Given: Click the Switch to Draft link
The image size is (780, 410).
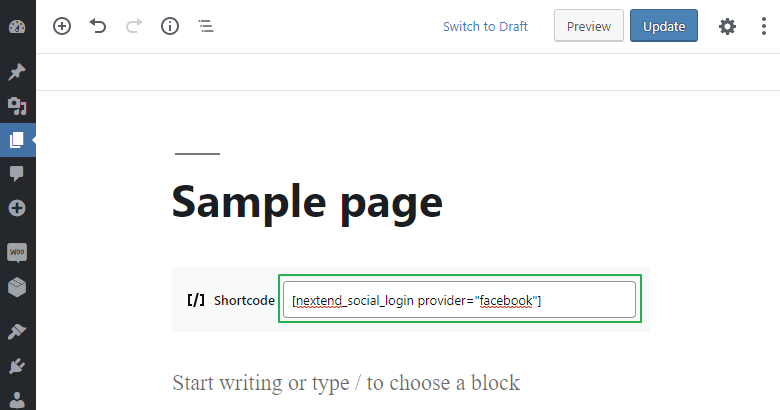Looking at the screenshot, I should 485,26.
